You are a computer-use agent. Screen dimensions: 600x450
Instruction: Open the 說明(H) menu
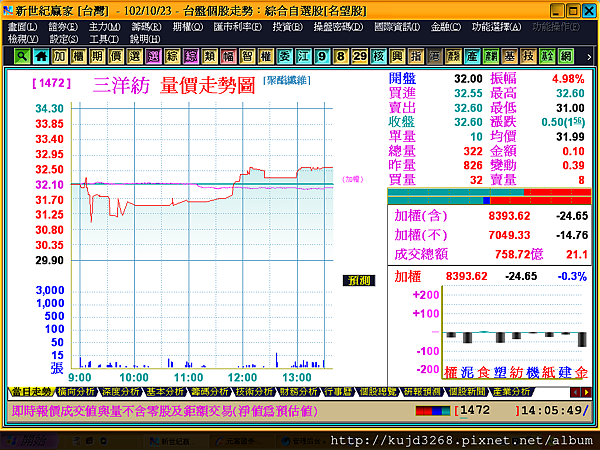tap(145, 39)
